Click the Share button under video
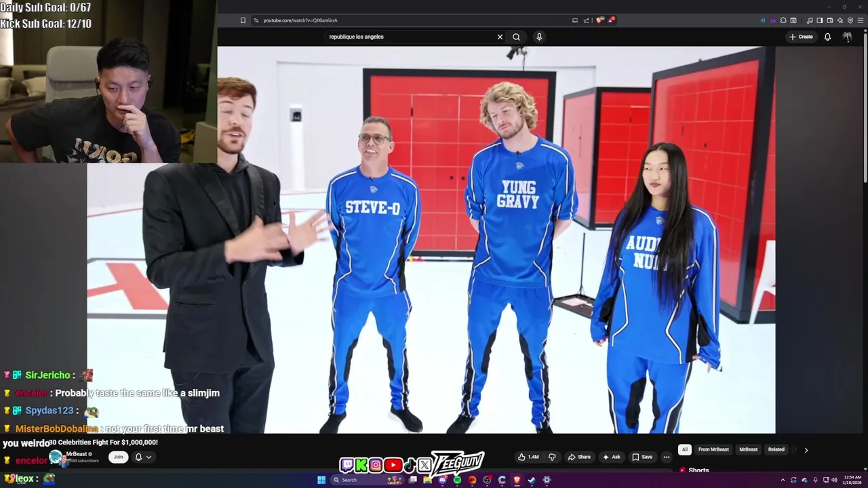Screen dimensions: 868x488 (579, 457)
